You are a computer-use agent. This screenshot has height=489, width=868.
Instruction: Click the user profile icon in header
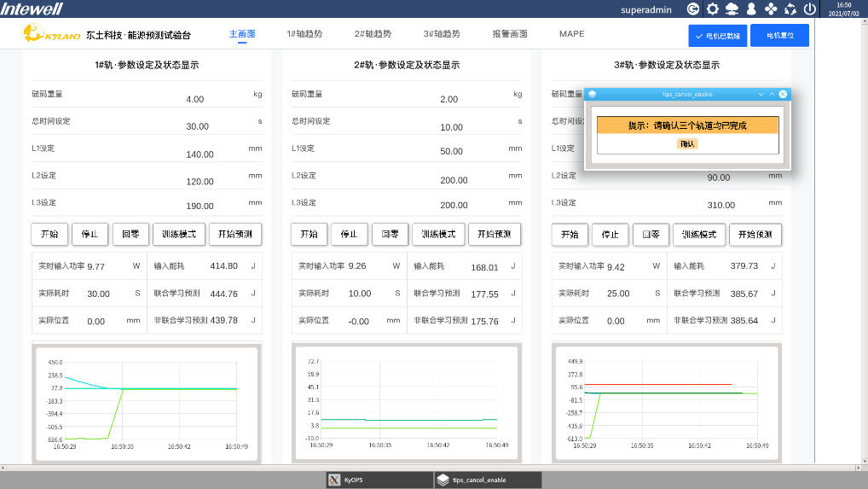tap(751, 9)
